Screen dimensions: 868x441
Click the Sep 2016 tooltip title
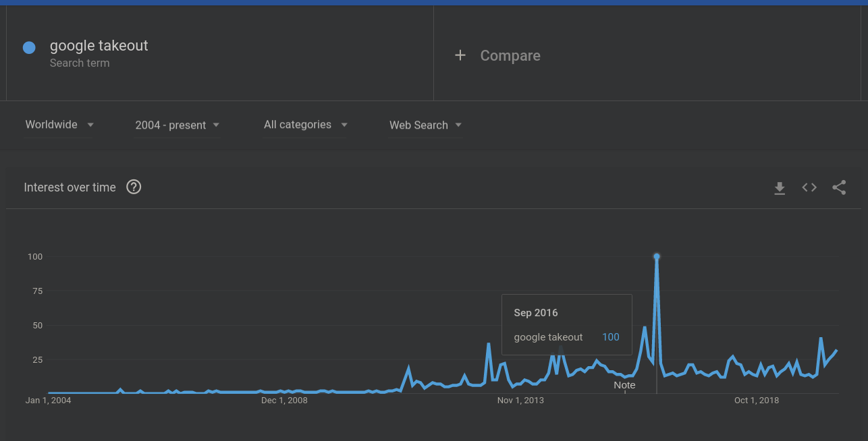coord(536,313)
